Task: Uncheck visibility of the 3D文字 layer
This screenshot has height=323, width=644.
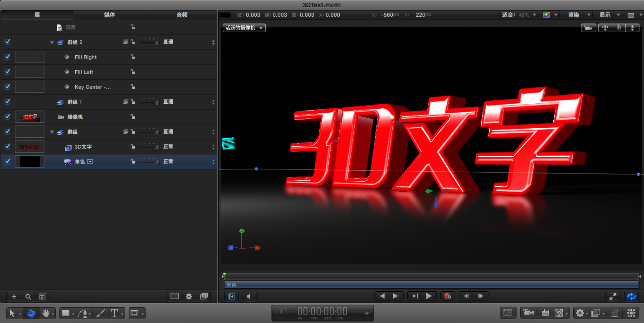Action: coord(7,146)
